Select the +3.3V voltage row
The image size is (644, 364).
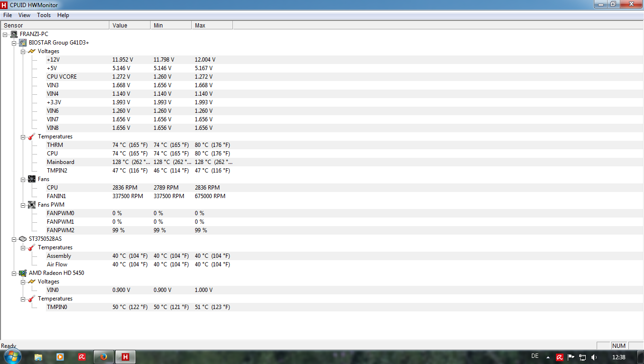322,102
